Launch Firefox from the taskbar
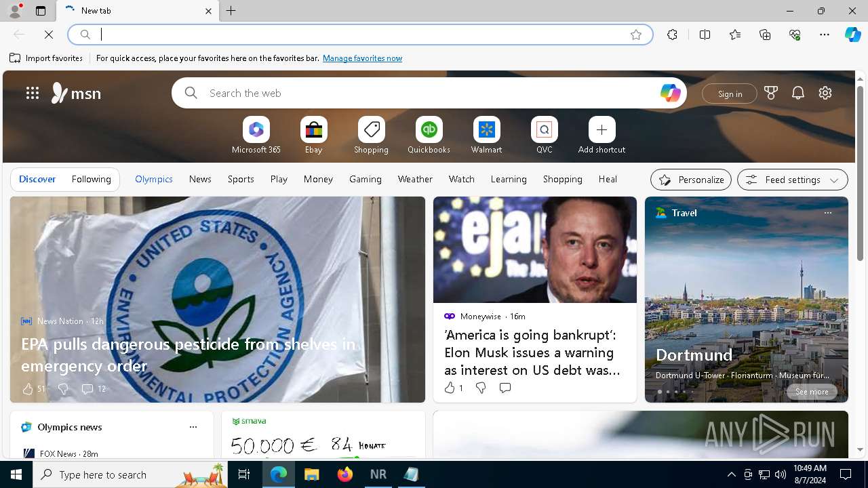The image size is (868, 488). pos(345,474)
